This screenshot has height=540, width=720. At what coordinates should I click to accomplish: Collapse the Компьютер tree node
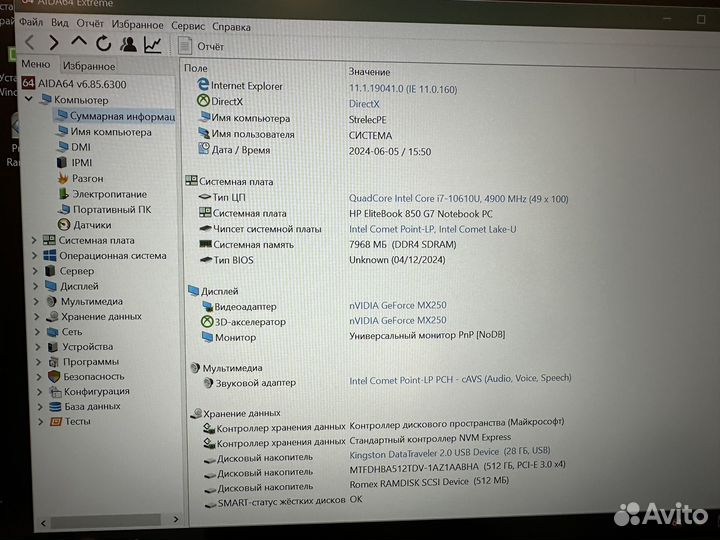tap(29, 99)
